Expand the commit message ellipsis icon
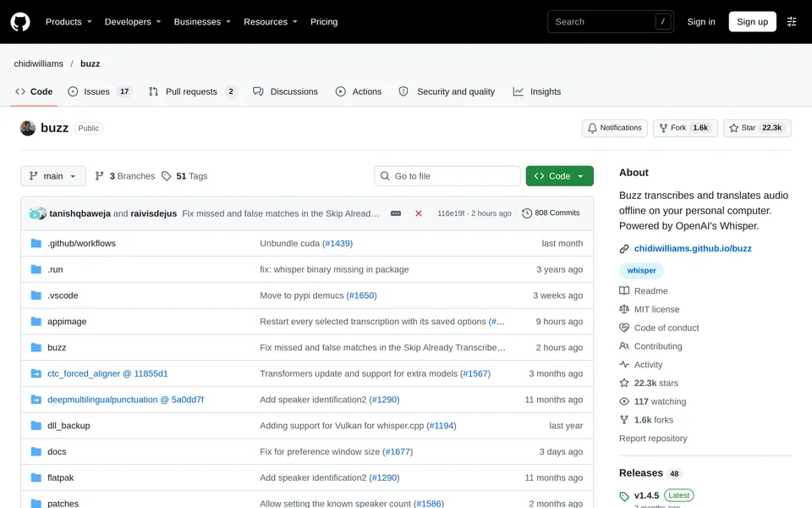This screenshot has height=508, width=812. coord(396,213)
